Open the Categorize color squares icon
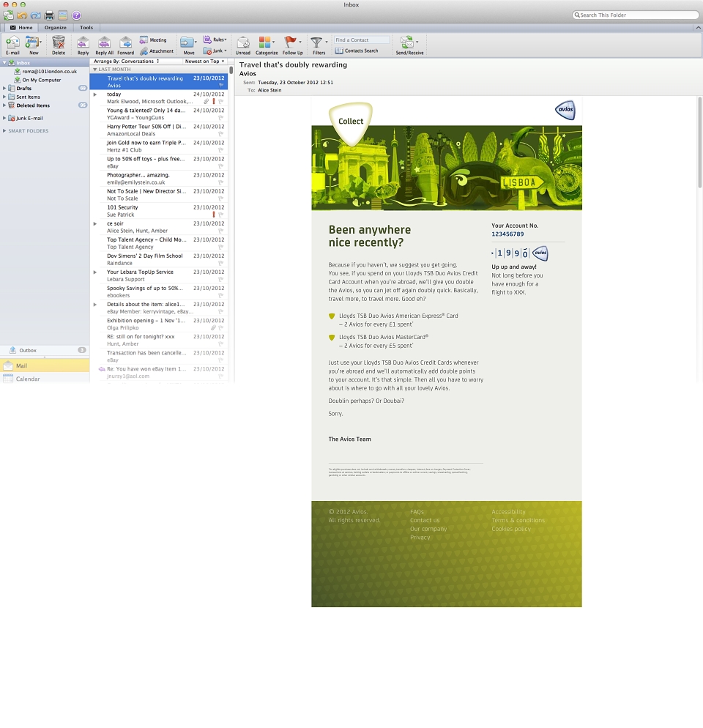The height and width of the screenshot is (728, 703). (264, 42)
